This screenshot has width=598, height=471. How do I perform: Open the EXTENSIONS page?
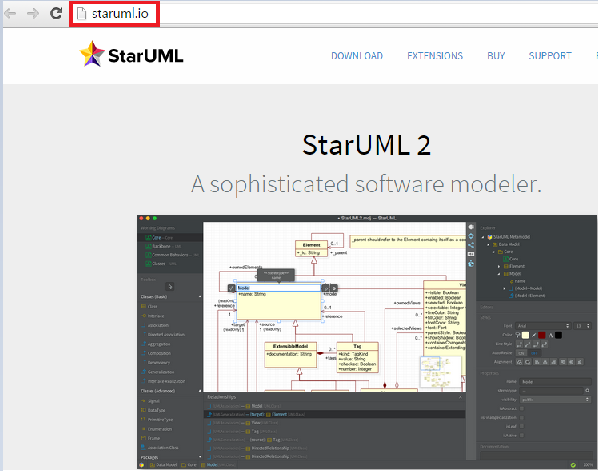(x=435, y=56)
